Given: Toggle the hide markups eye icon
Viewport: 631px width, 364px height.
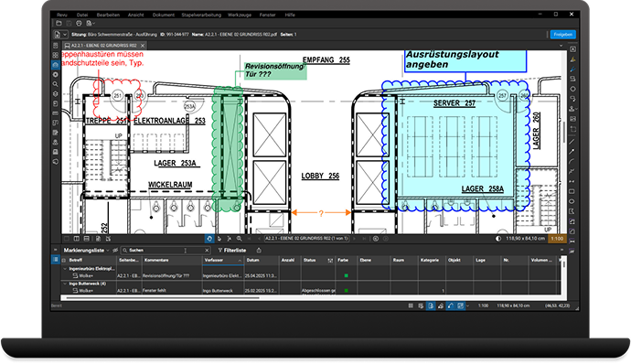Looking at the screenshot, I should point(115,251).
